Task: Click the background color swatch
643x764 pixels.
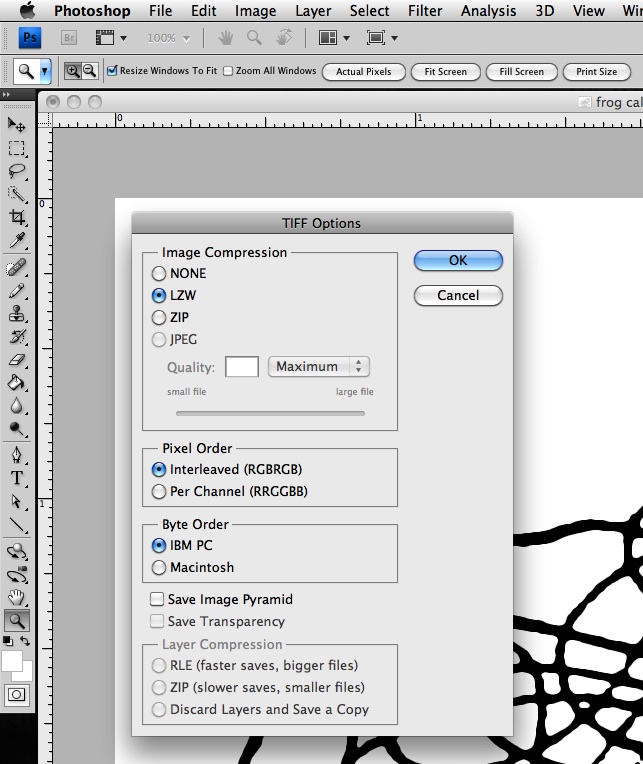Action: (25, 674)
